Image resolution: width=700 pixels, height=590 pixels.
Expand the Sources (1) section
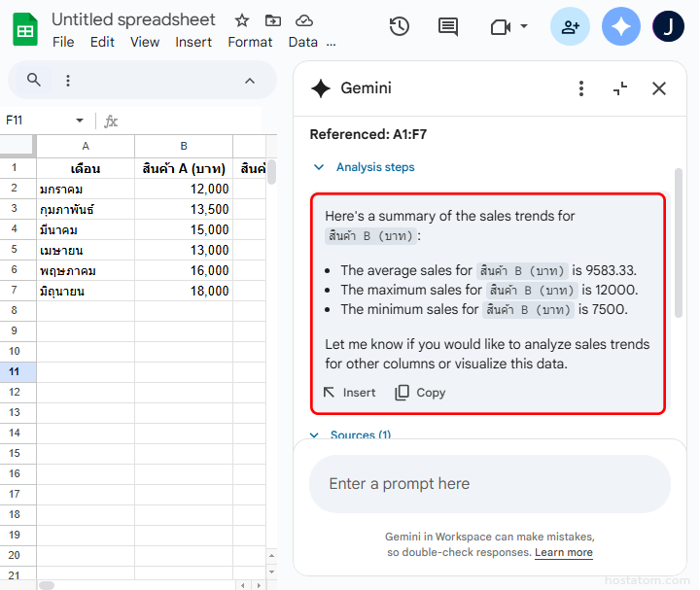click(314, 435)
